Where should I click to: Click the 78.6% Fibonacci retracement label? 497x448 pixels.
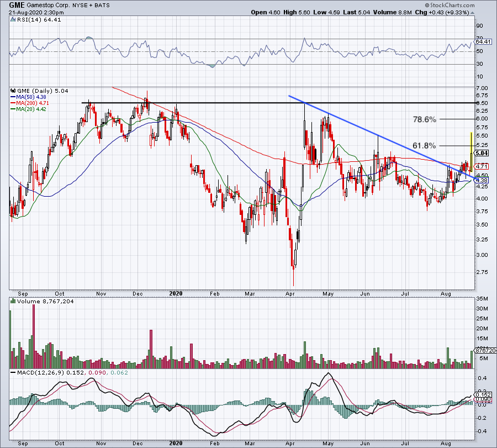pos(425,119)
